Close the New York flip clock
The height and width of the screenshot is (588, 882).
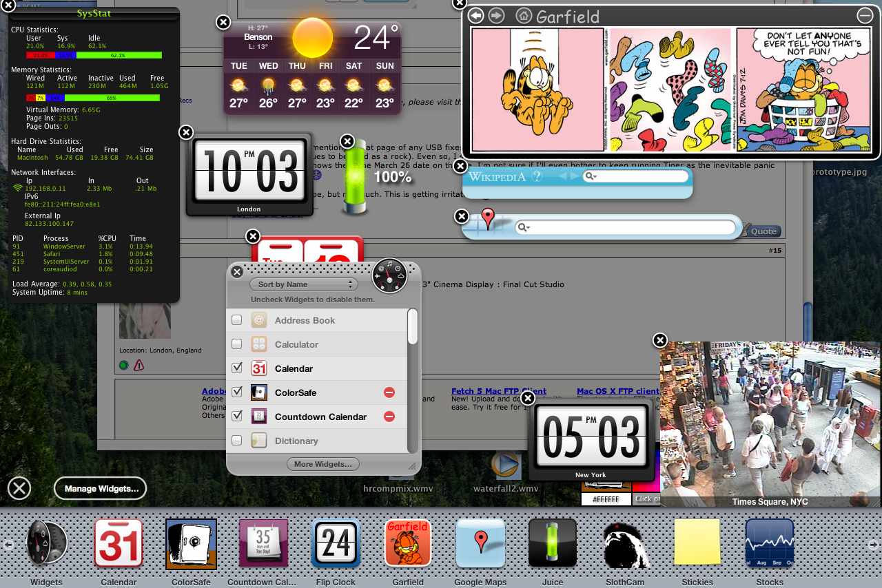pyautogui.click(x=528, y=398)
